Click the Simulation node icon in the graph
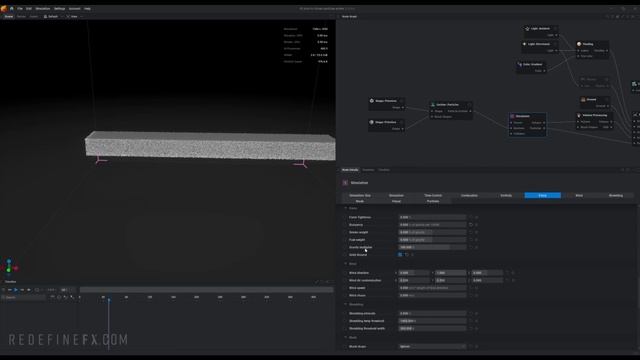Viewport: 640px width, 360px height. [x=512, y=116]
